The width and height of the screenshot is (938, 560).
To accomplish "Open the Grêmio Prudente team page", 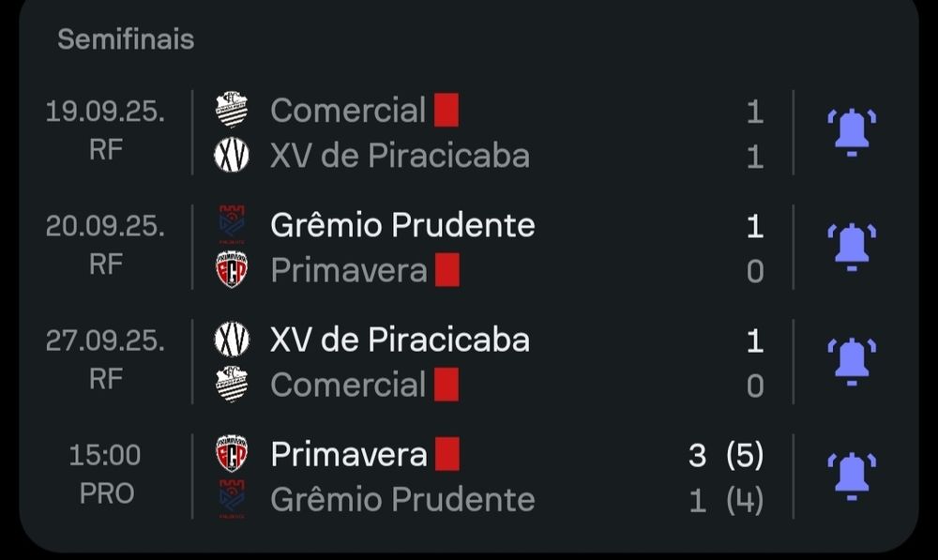I will pyautogui.click(x=401, y=225).
